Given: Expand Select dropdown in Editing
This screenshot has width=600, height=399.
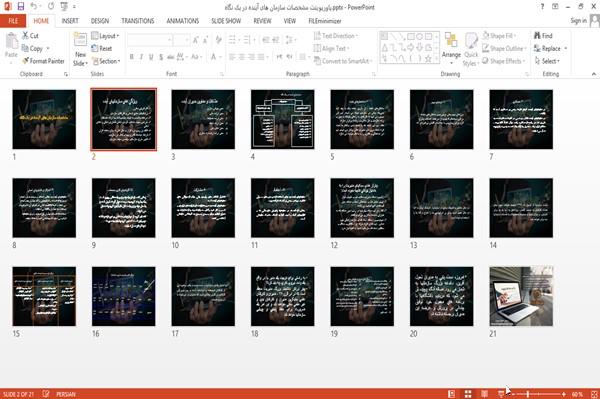Looking at the screenshot, I should pos(547,61).
